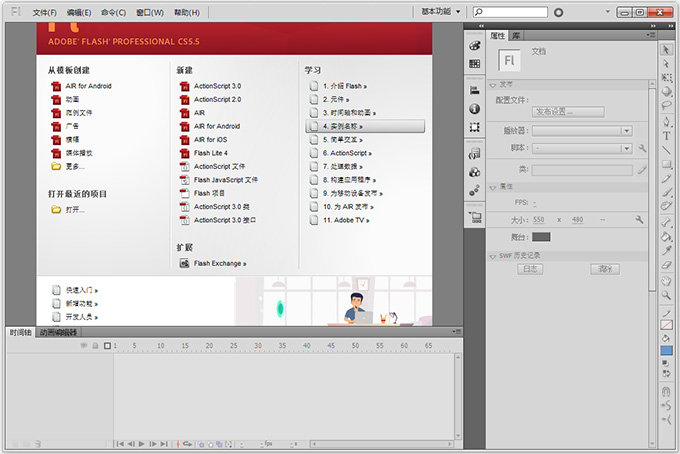
Task: Select the Zoom magnifier tool
Action: point(666,295)
